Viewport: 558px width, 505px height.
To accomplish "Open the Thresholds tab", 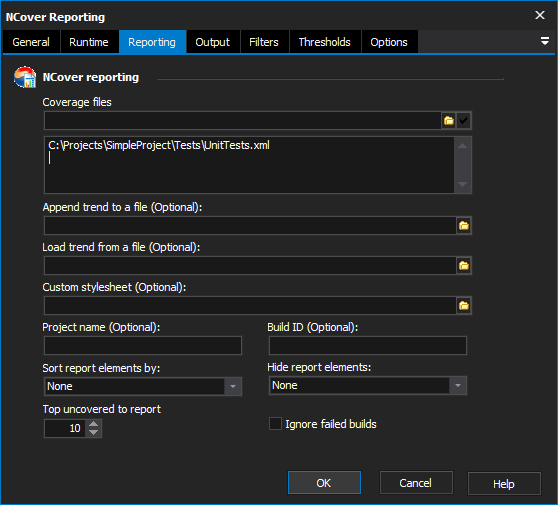I will [325, 42].
